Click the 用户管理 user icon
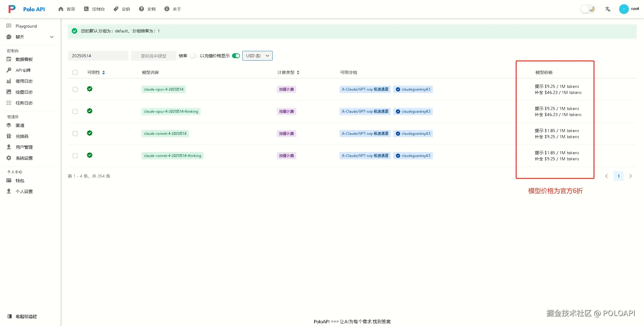Screen dimensions: 644x326 pyautogui.click(x=9, y=147)
